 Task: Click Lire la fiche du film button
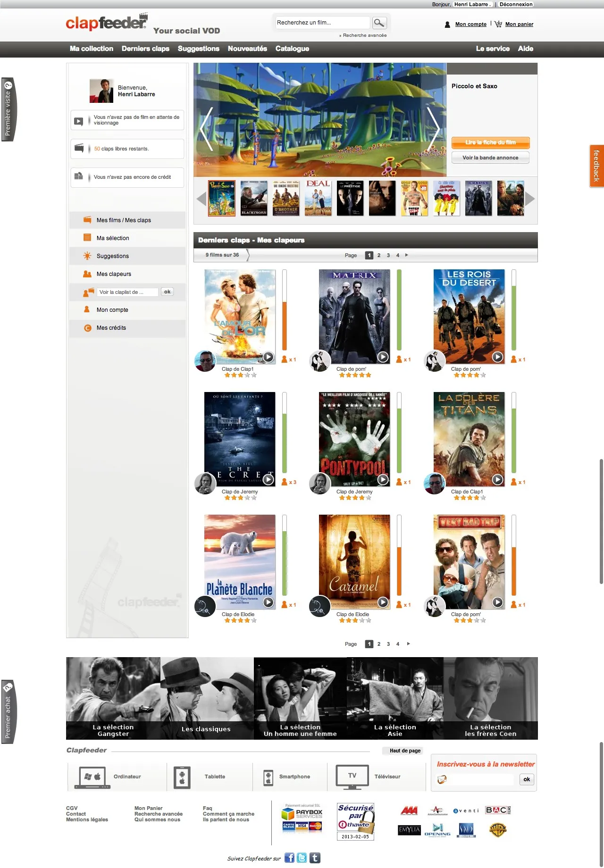point(491,142)
